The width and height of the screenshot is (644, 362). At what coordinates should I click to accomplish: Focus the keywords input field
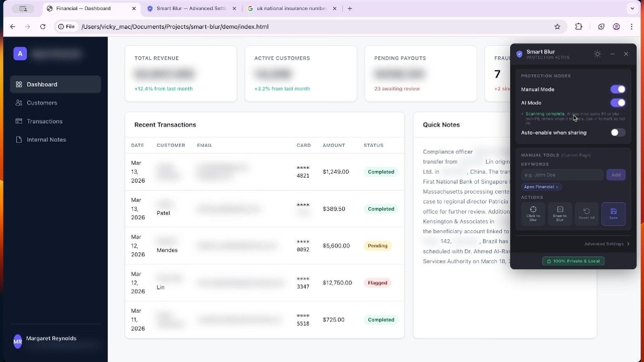tap(561, 174)
